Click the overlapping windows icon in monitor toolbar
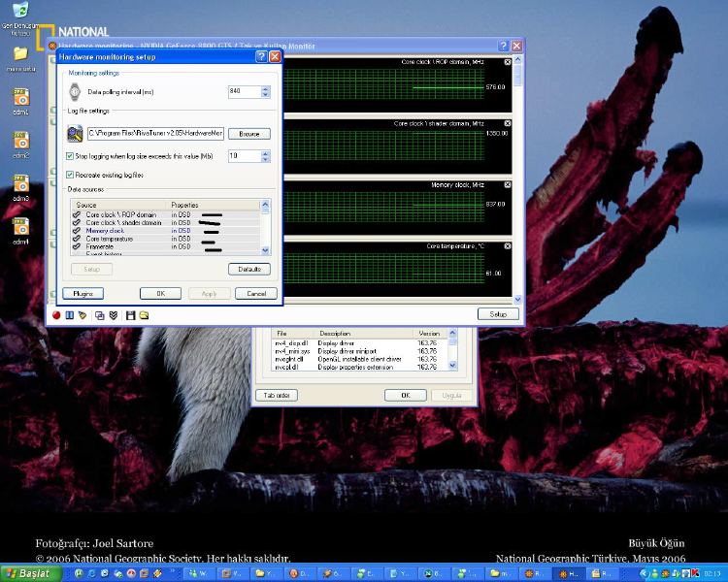Image resolution: width=728 pixels, height=582 pixels. (99, 315)
